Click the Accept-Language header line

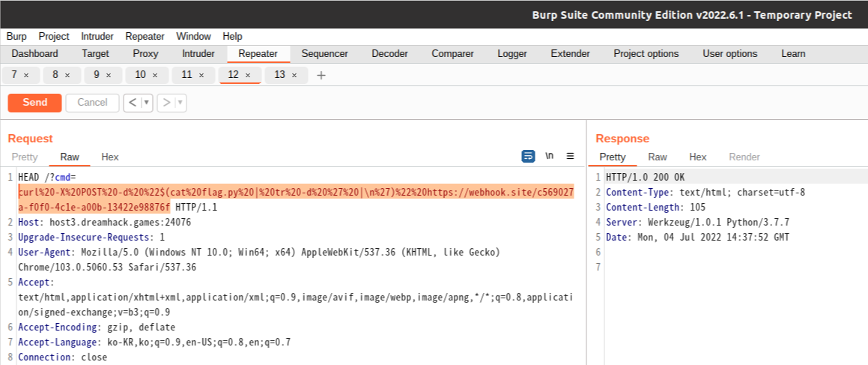(x=154, y=343)
